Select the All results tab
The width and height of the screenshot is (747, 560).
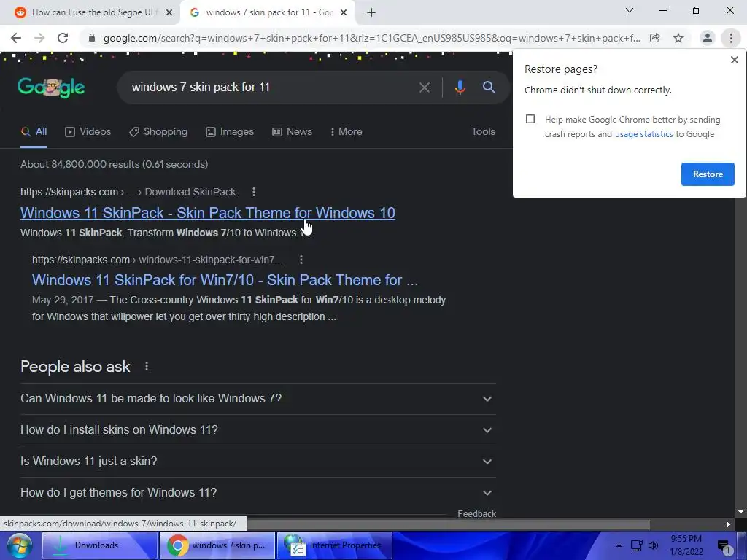[34, 132]
